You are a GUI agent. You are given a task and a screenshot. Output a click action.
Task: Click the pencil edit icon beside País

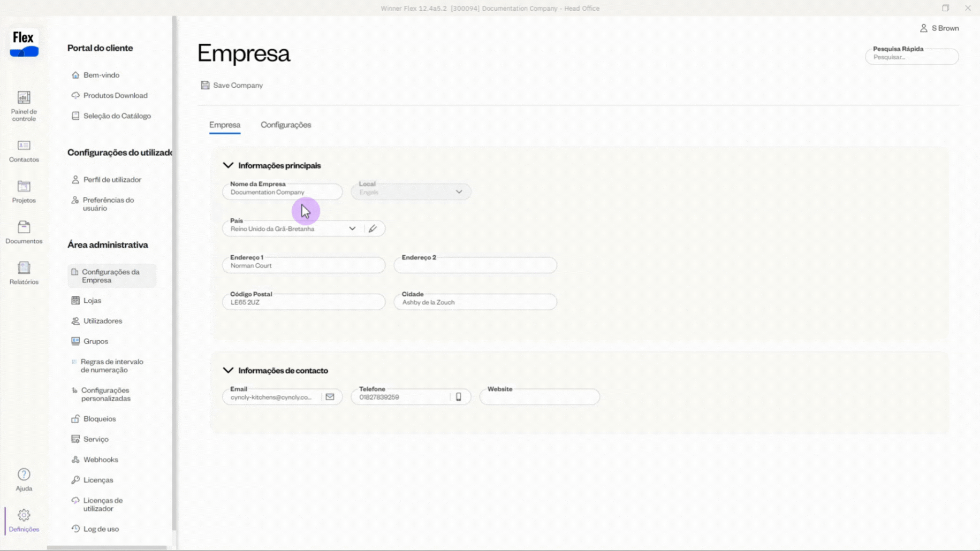tap(373, 228)
